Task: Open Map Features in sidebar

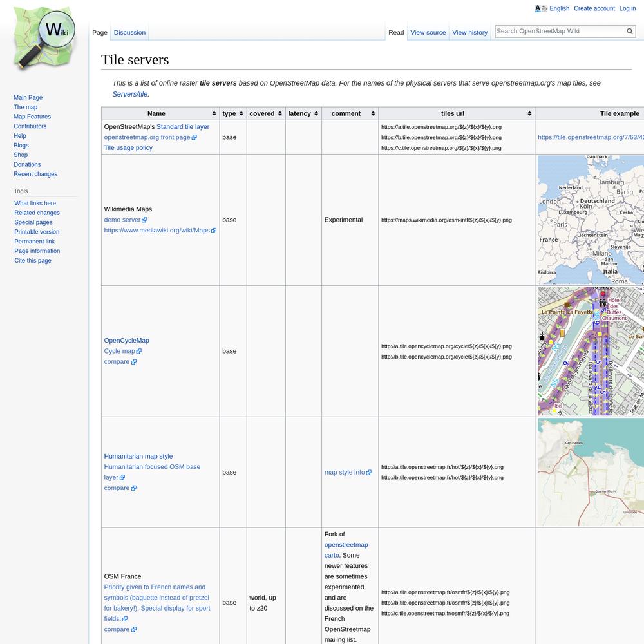Action: coord(32,117)
